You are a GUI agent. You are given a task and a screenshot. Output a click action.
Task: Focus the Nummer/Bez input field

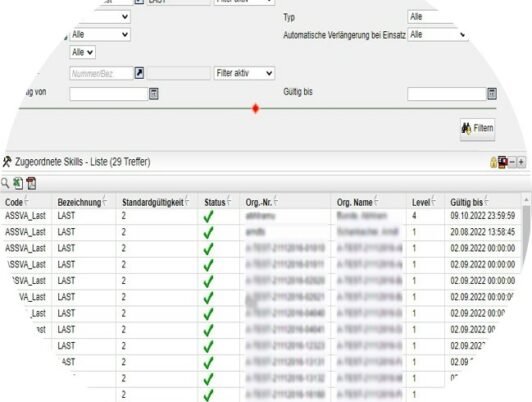click(x=101, y=73)
